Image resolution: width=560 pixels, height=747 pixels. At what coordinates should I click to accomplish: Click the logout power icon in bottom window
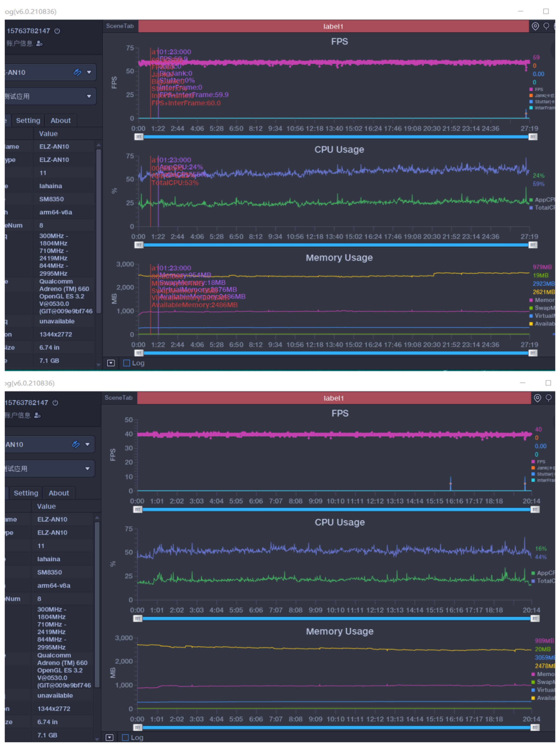[x=55, y=403]
